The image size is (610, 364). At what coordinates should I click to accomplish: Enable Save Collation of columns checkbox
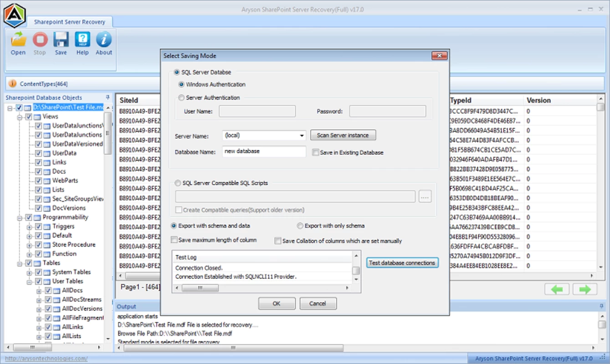tap(278, 241)
